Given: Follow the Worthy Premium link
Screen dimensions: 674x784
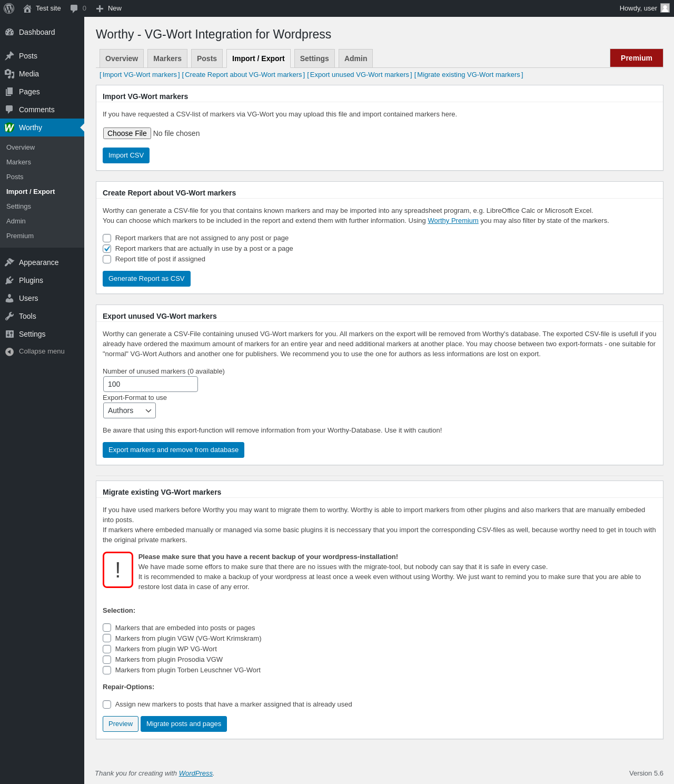Looking at the screenshot, I should point(453,221).
